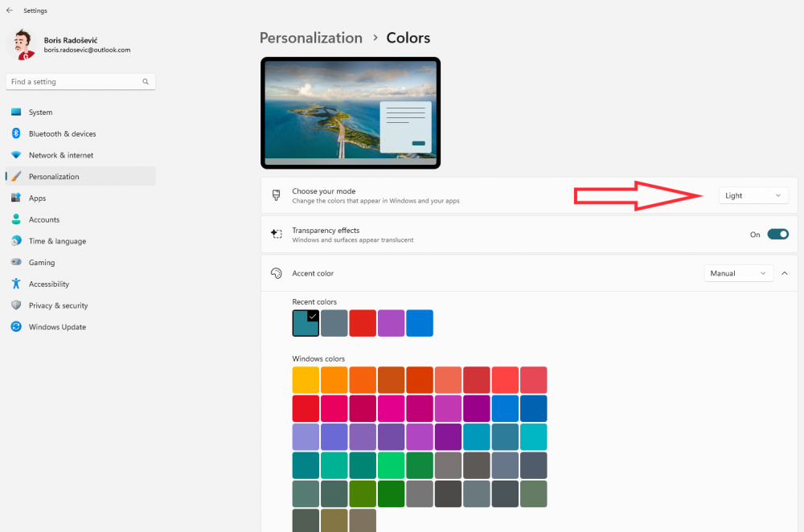This screenshot has width=804, height=532.
Task: Open the Light mode dropdown
Action: pos(753,195)
